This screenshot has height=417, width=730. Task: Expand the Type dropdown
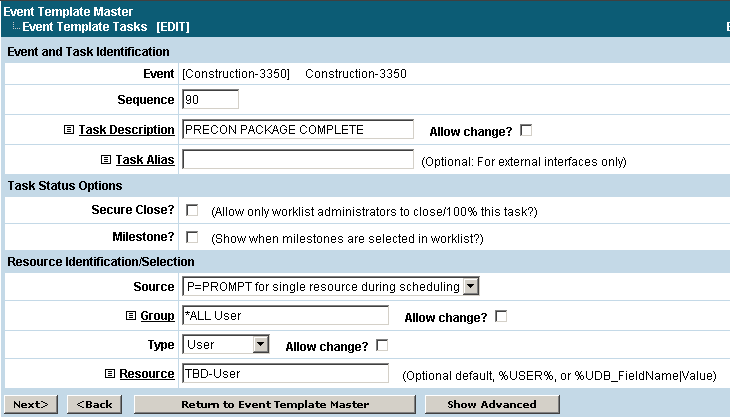pyautogui.click(x=261, y=345)
